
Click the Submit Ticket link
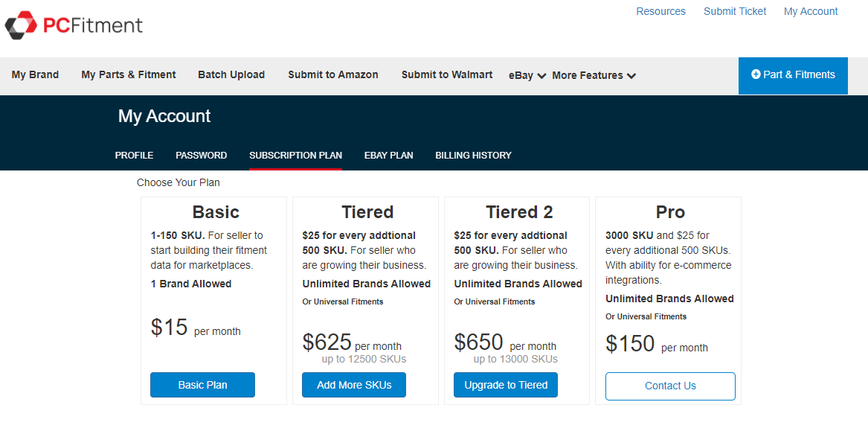point(735,11)
